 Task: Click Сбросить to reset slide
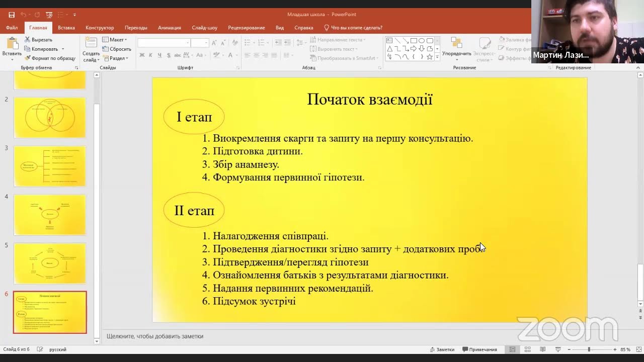pos(117,49)
